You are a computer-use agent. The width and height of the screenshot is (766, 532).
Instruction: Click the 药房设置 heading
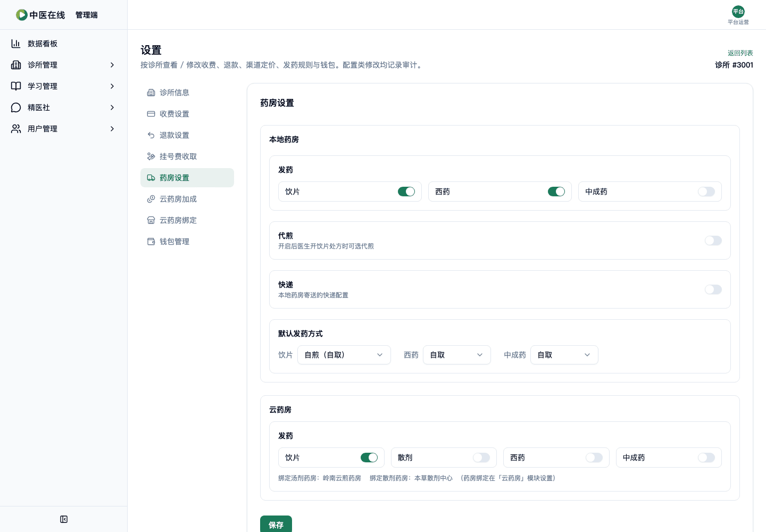(277, 103)
